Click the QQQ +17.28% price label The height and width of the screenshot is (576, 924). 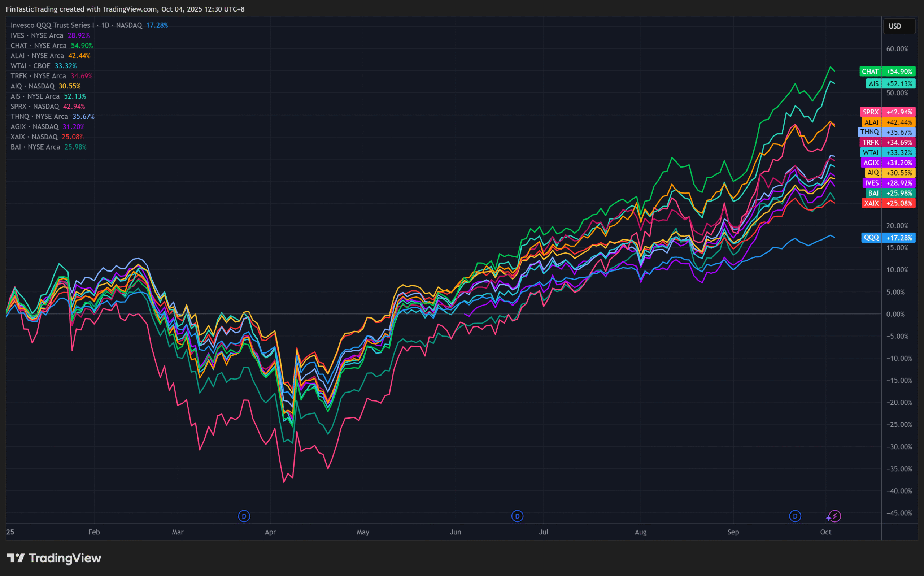point(888,238)
